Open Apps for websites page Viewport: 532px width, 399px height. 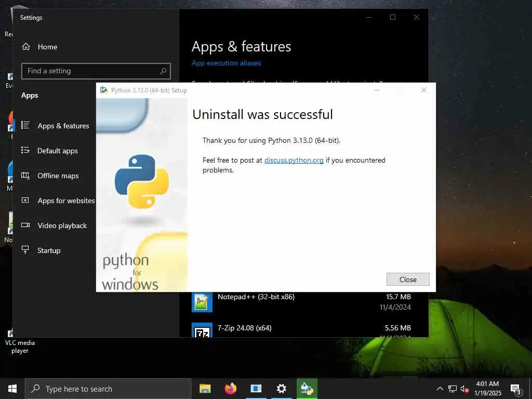pos(66,201)
